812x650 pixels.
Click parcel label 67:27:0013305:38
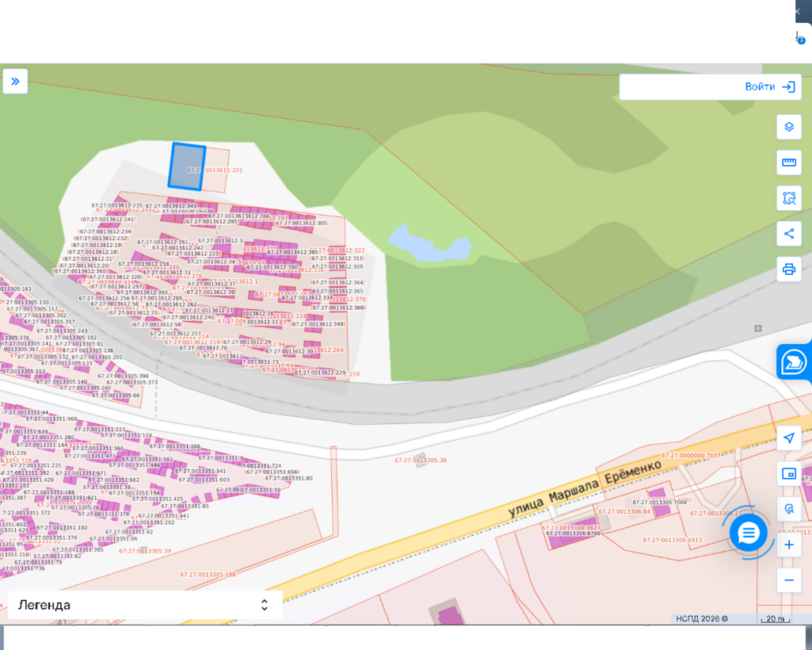421,461
